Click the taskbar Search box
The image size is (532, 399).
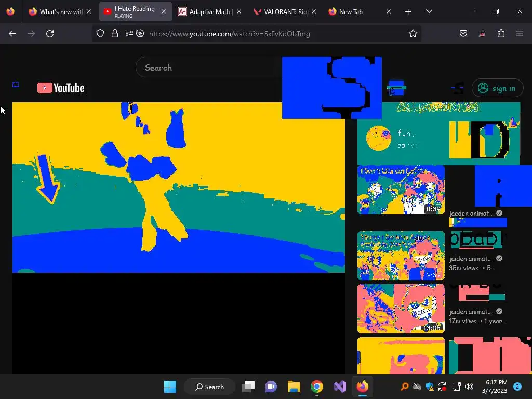tap(209, 387)
